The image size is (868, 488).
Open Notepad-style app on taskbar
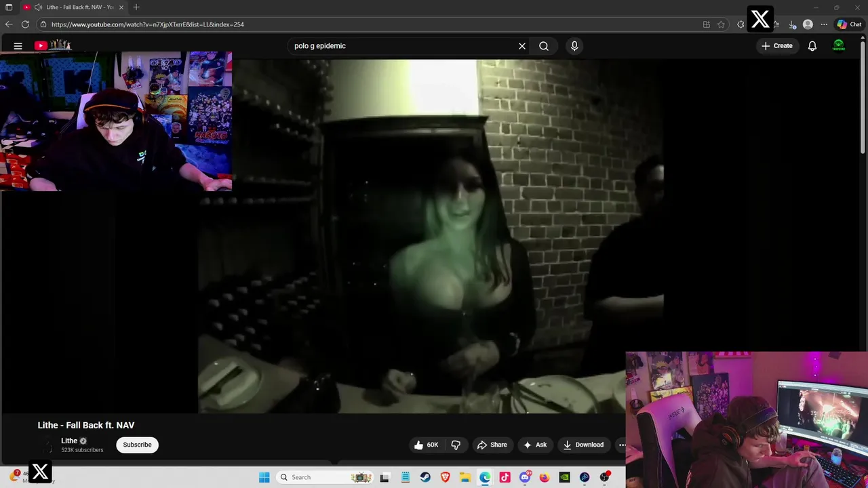pyautogui.click(x=406, y=477)
